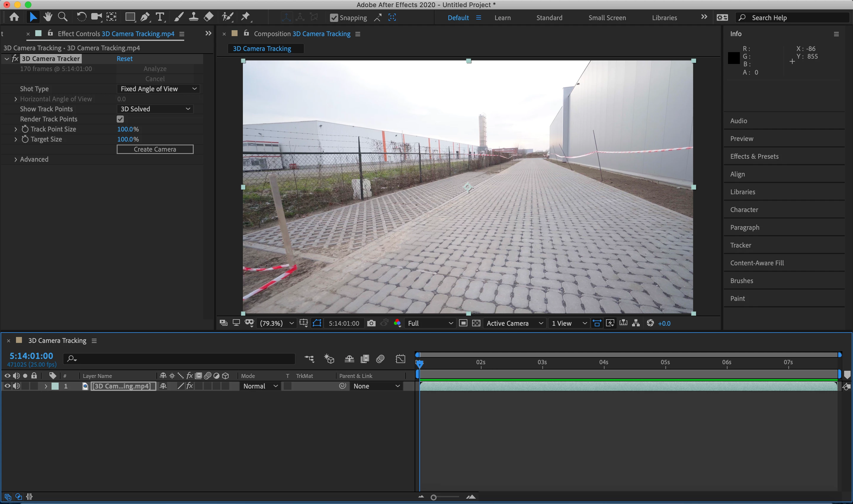Screen dimensions: 853x504
Task: Open the layer Mode Normal dropdown
Action: click(261, 386)
